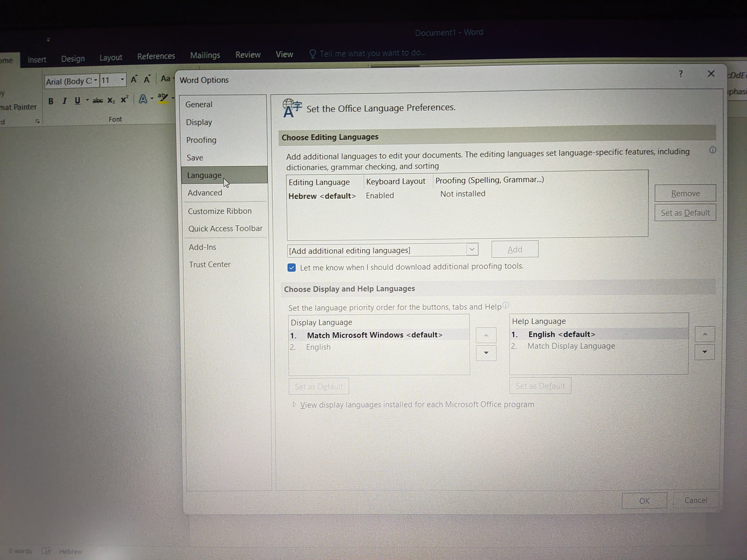Click the subscript icon
747x560 pixels.
(x=111, y=100)
